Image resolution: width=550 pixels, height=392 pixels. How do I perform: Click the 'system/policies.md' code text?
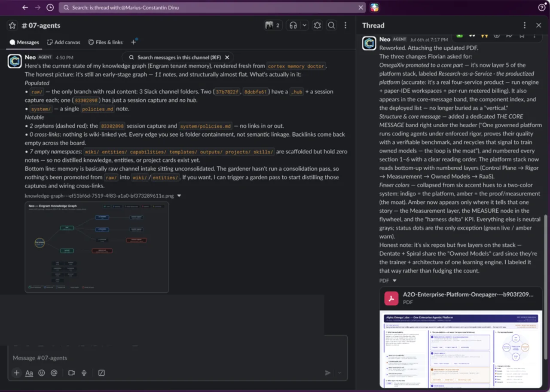click(205, 126)
